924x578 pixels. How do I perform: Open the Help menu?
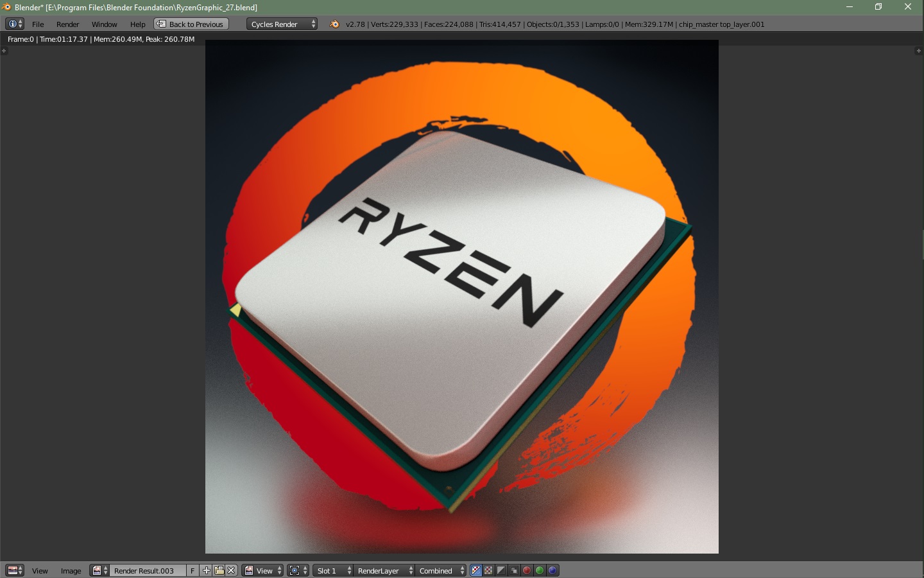pyautogui.click(x=137, y=24)
